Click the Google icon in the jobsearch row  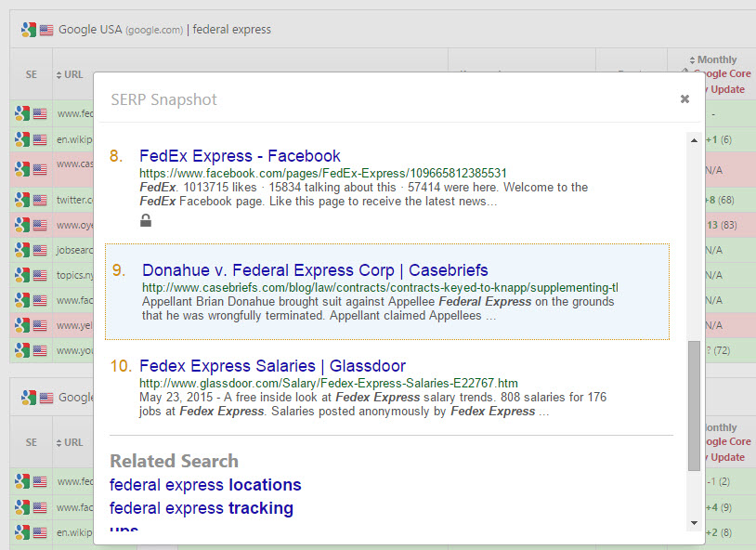tap(22, 250)
